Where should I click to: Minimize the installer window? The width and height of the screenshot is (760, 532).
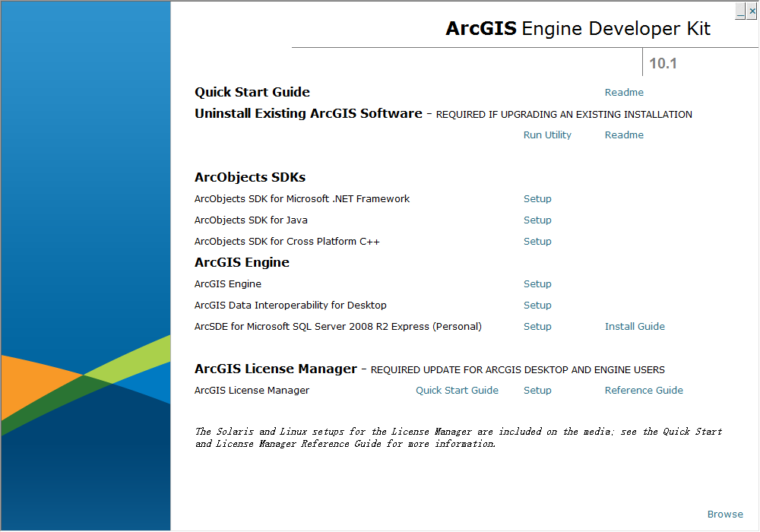coord(740,11)
